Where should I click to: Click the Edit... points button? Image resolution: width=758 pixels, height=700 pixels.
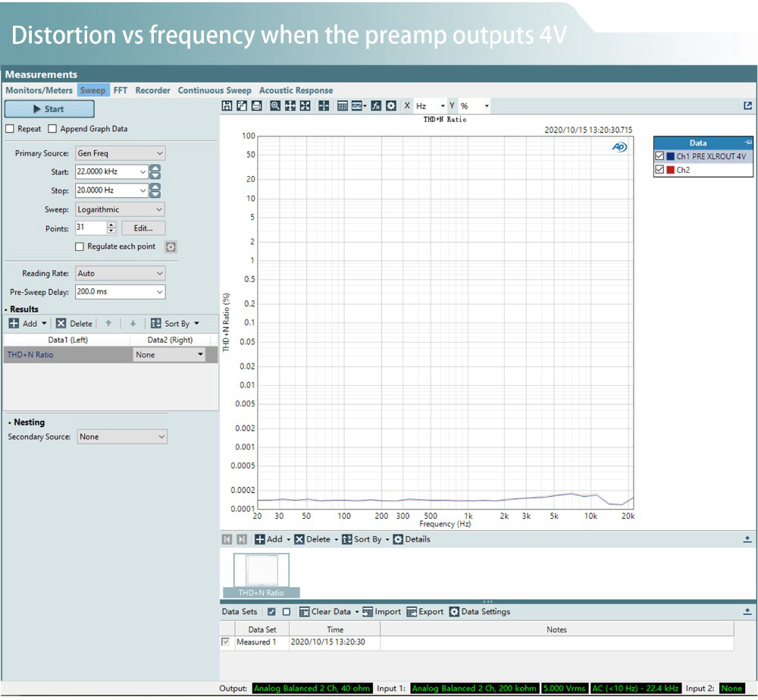(x=143, y=228)
